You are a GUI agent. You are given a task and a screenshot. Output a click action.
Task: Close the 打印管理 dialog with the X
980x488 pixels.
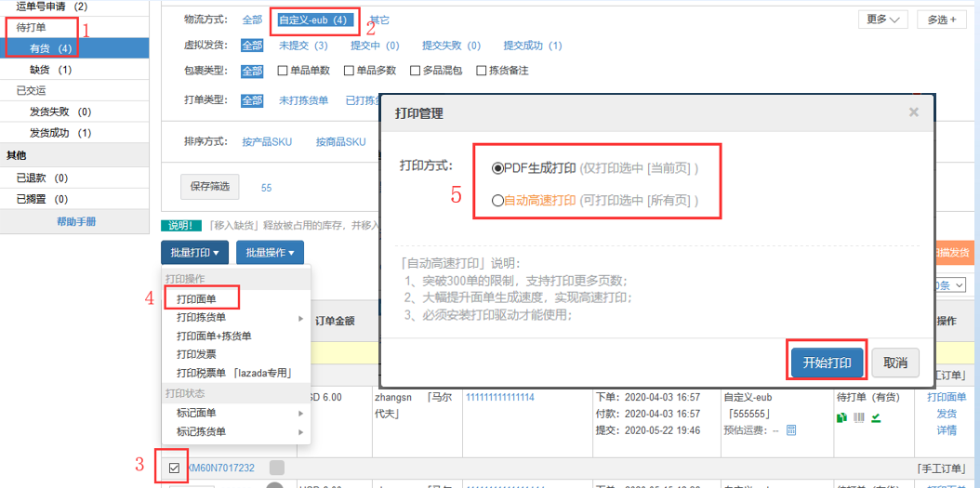pos(913,112)
